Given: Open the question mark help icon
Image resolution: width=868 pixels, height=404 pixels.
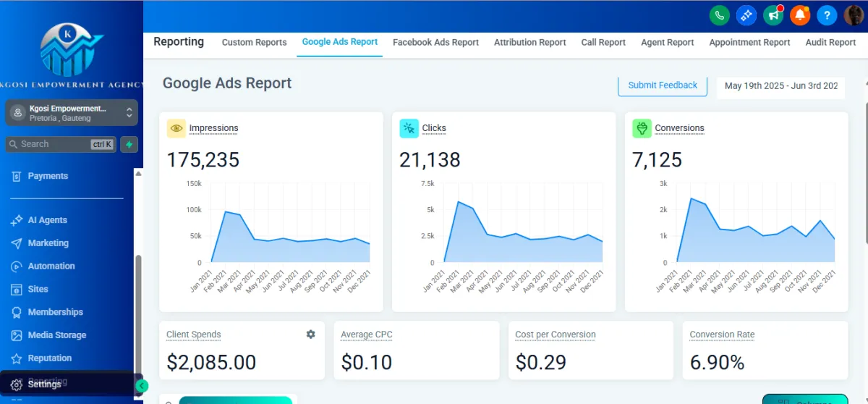Looking at the screenshot, I should (827, 15).
